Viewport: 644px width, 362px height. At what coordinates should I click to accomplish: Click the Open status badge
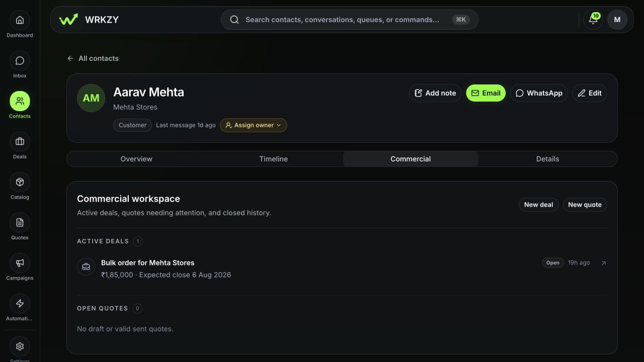click(552, 263)
